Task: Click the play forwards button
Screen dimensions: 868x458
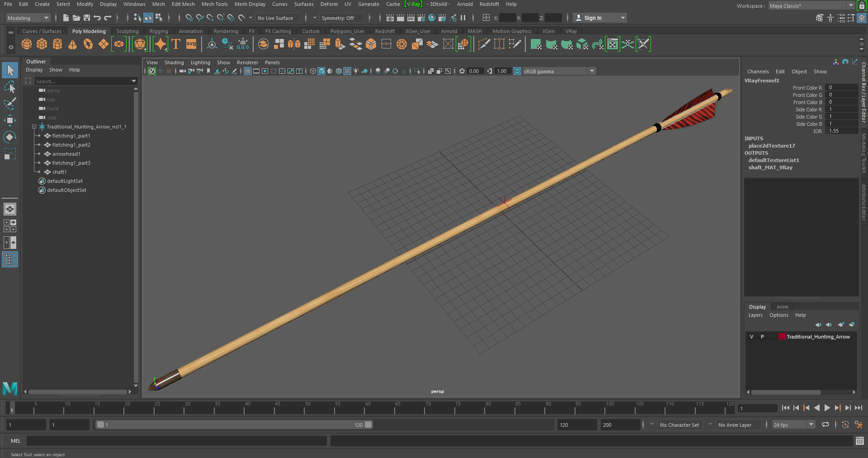Action: (827, 408)
